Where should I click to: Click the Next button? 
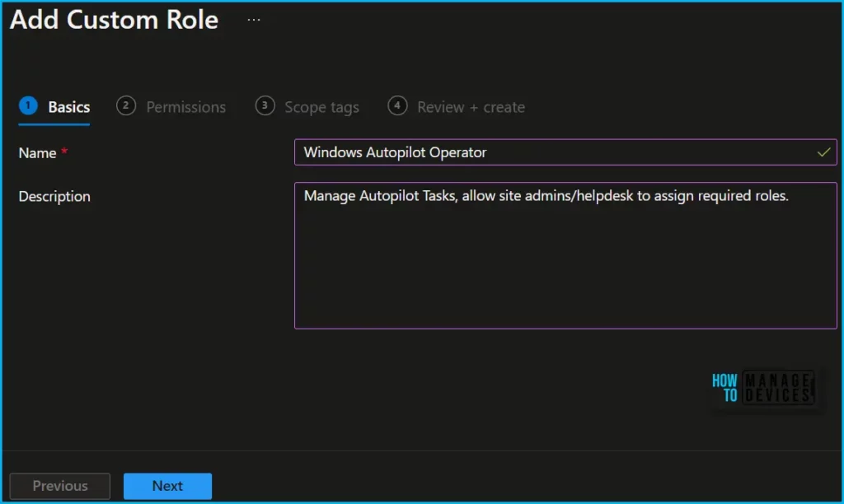tap(167, 486)
